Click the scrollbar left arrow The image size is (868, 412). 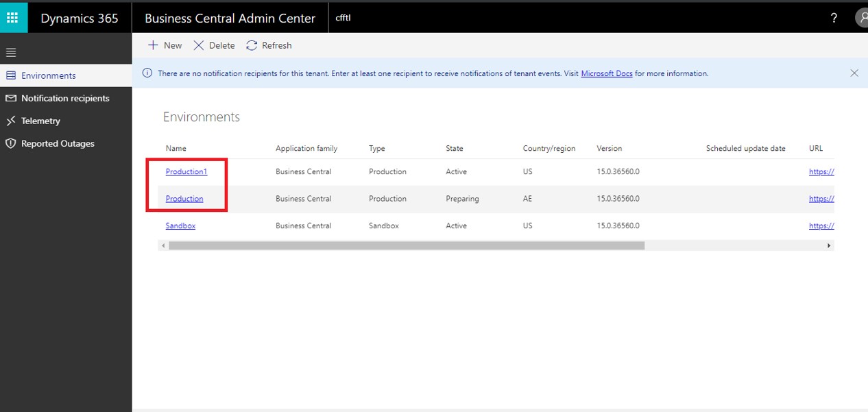click(x=163, y=245)
